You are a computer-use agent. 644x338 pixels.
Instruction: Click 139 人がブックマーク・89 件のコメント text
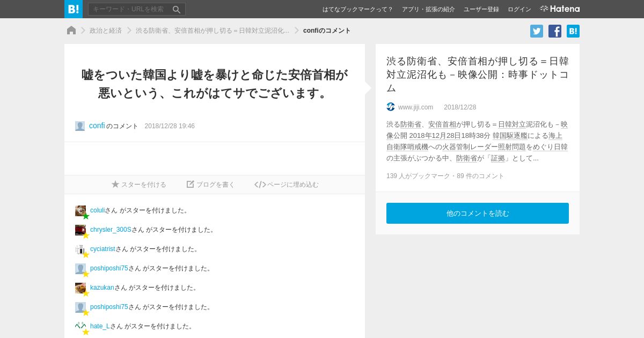tap(445, 176)
